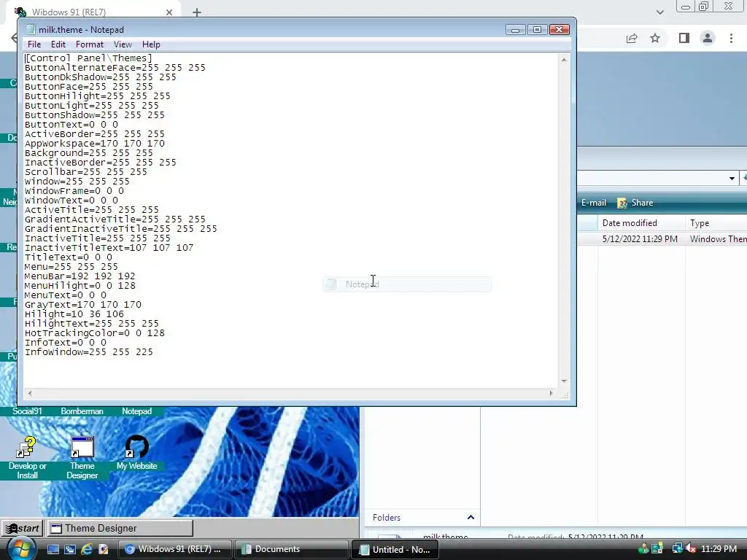Image resolution: width=747 pixels, height=560 pixels.
Task: Click the MenuBar=192 192 192 line
Action: coord(80,276)
